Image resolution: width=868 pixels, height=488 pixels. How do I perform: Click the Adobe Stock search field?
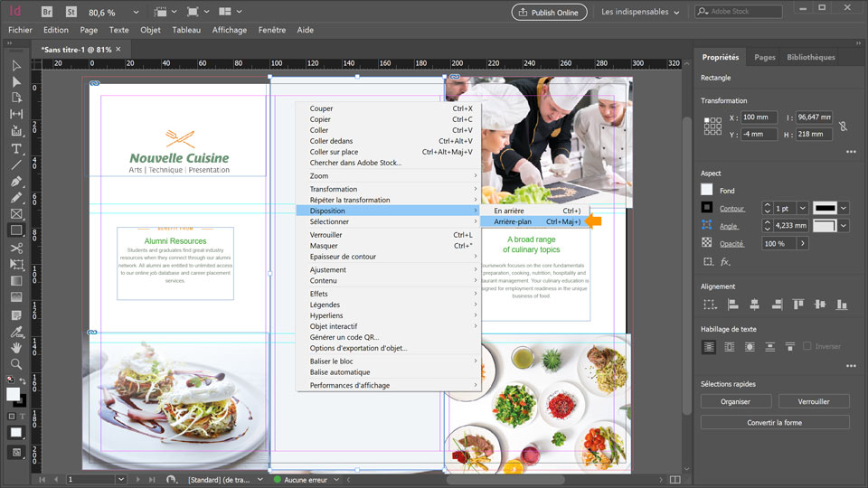tap(739, 11)
